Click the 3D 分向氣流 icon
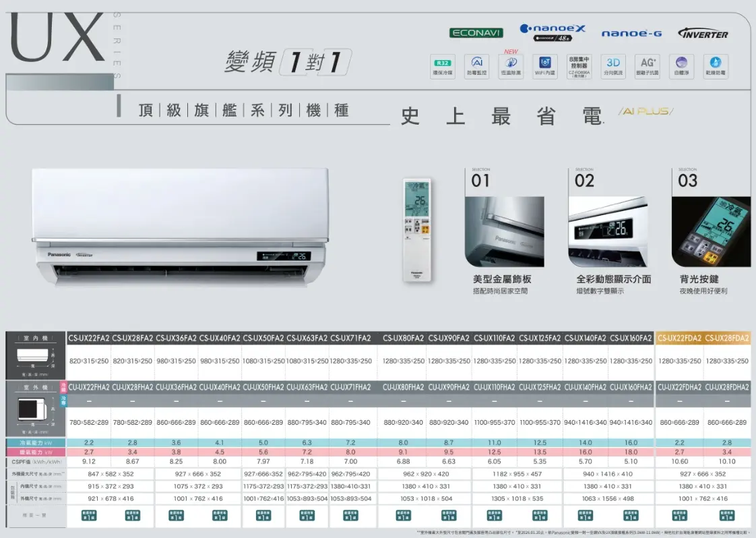Screen dimensions: 756x538 pos(614,66)
